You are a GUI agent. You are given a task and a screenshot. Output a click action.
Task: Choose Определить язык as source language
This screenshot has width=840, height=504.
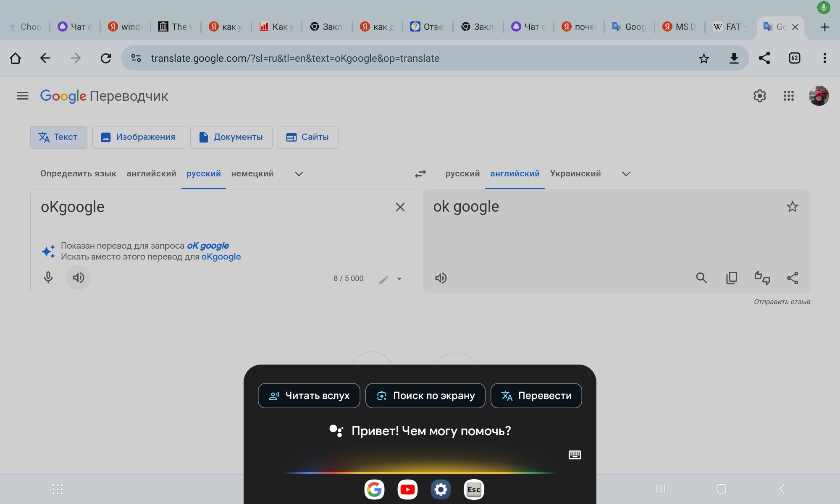pos(78,173)
